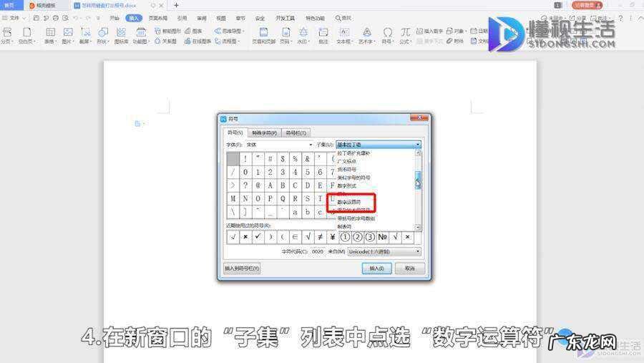Click the 字符代码 character code field
644x363 pixels.
(x=318, y=251)
